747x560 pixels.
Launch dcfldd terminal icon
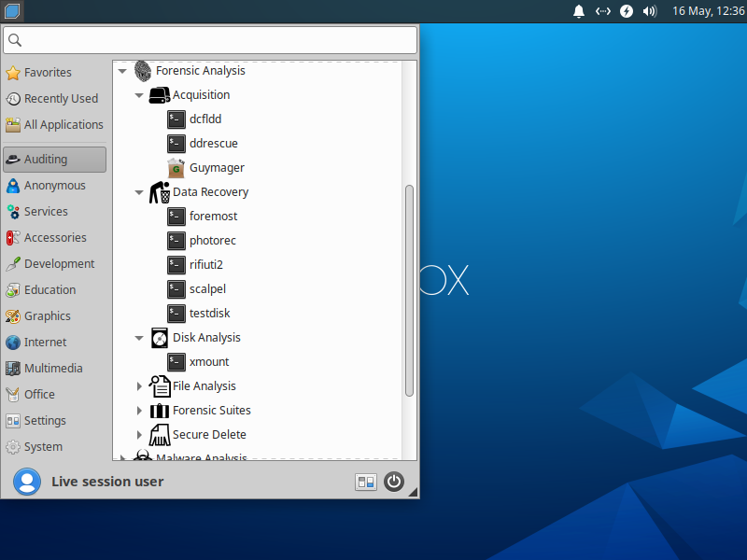(176, 119)
